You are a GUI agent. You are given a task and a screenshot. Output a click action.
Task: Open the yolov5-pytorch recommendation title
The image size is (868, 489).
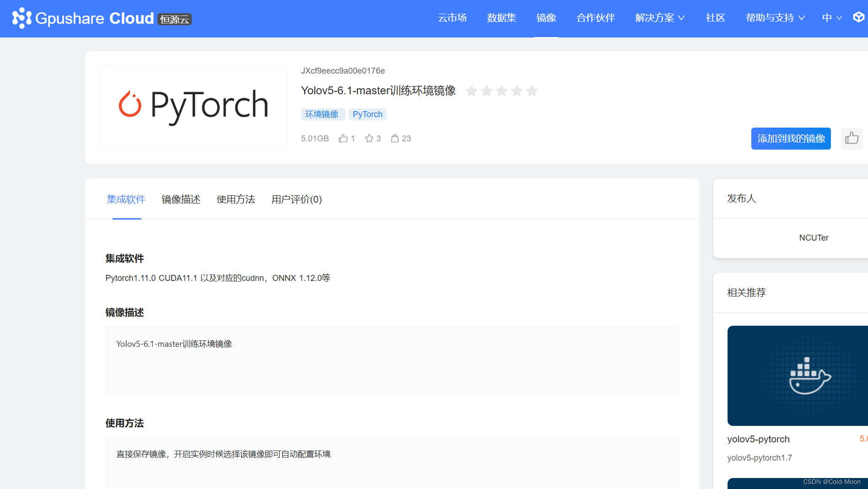(x=758, y=439)
